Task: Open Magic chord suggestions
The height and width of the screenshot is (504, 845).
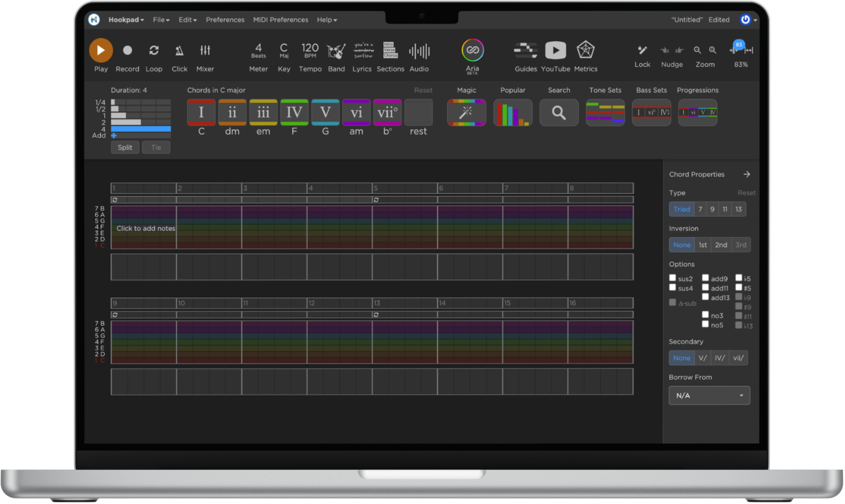Action: (467, 112)
